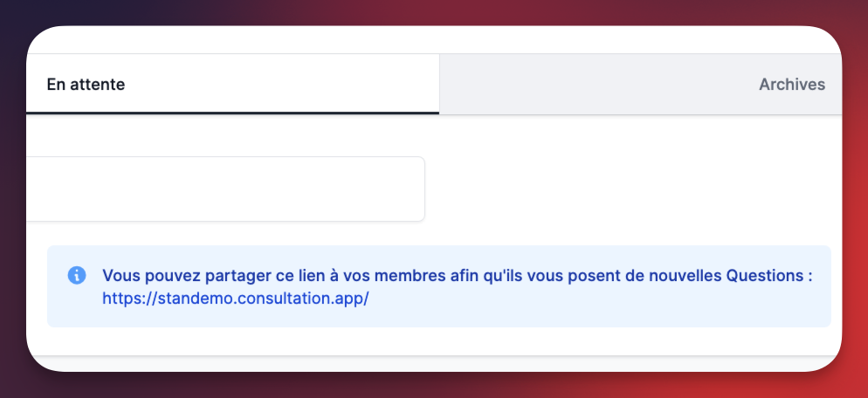
Task: Click the dark desktop background at top left
Action: pyautogui.click(x=12, y=12)
